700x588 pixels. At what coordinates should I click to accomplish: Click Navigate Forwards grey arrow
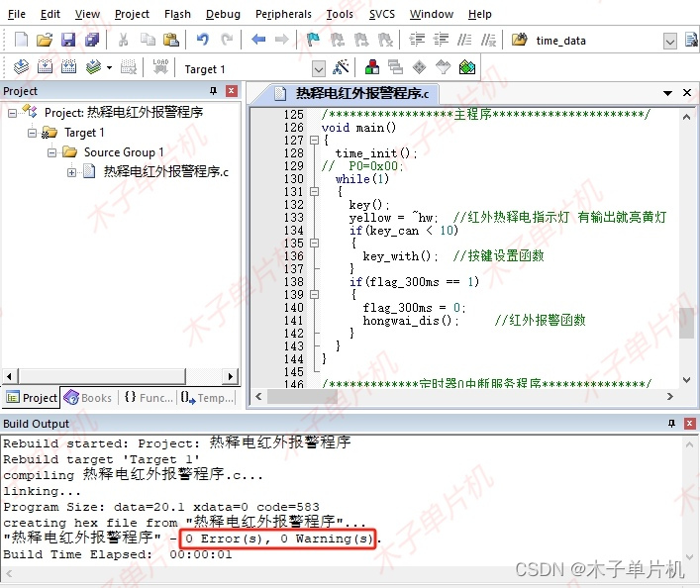(x=282, y=41)
